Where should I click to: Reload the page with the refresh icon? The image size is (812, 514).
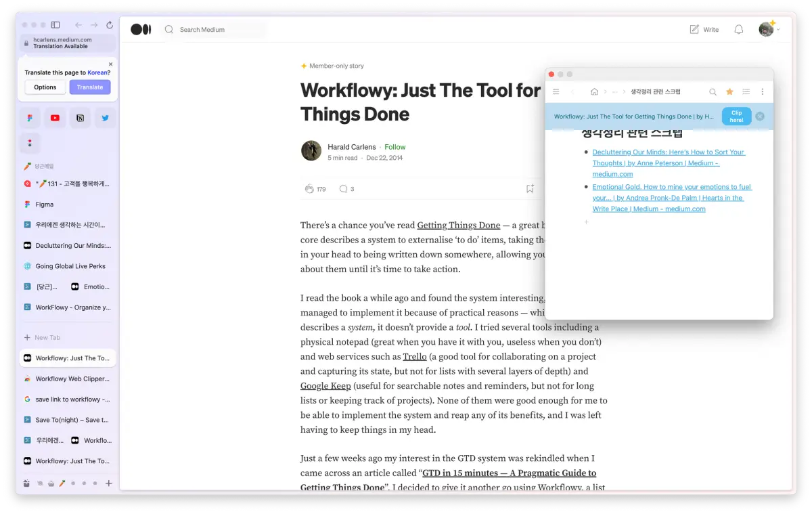click(x=110, y=25)
